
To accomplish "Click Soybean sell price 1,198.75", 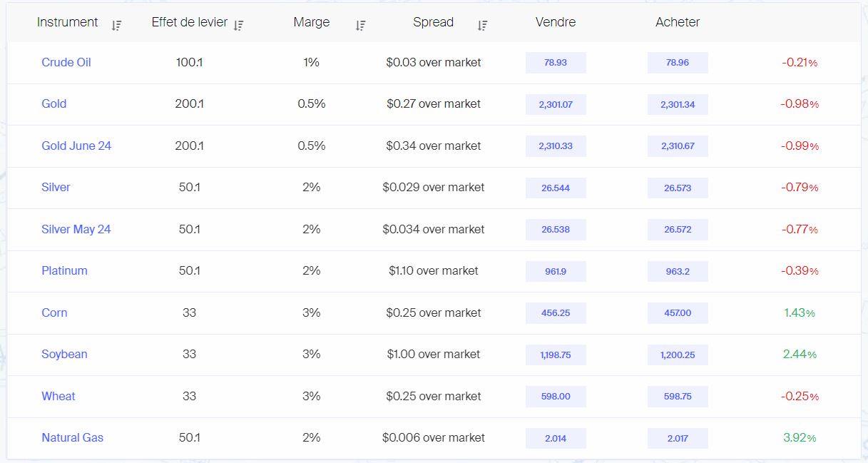I will pos(556,355).
